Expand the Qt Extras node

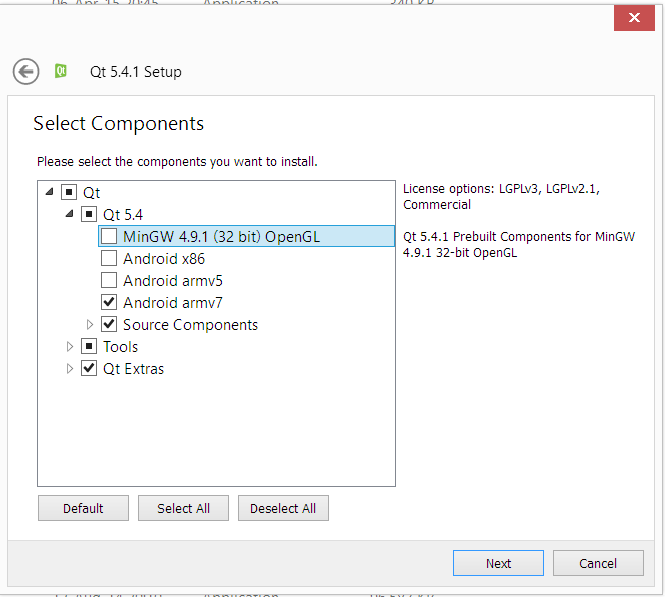point(70,369)
